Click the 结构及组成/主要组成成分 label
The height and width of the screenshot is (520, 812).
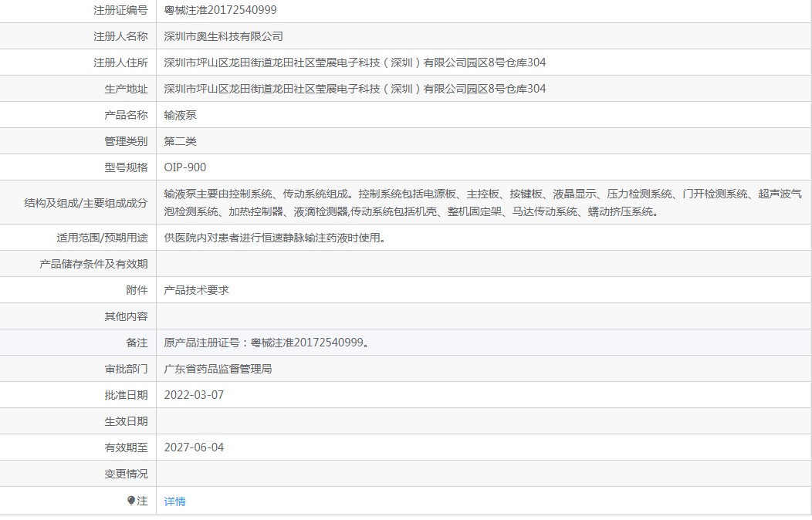[x=86, y=203]
